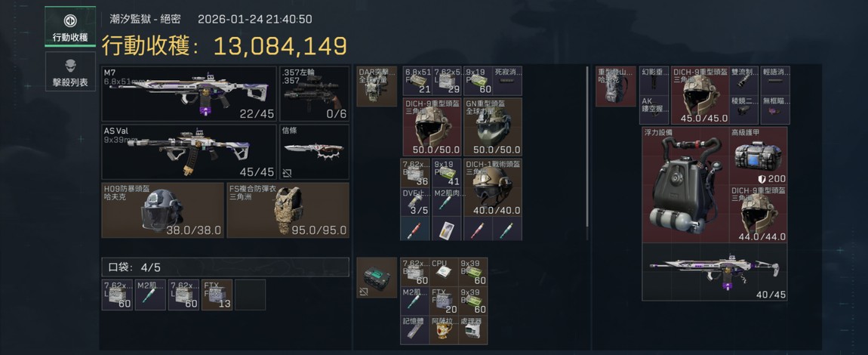Switch to the 擊殺列表 tab

coord(69,72)
